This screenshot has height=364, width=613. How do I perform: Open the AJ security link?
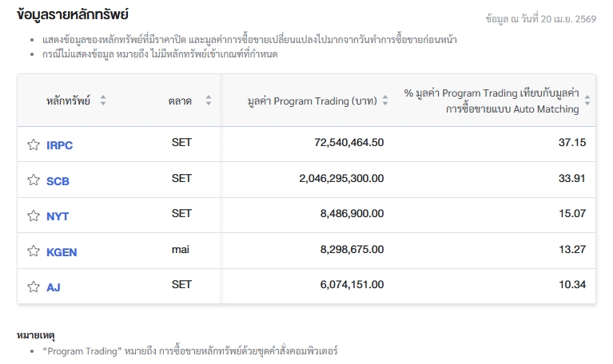54,287
